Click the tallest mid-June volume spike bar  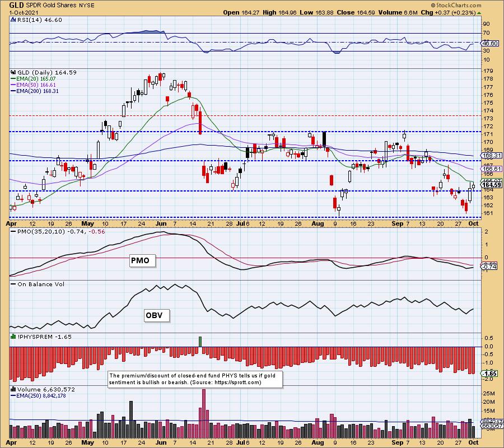(204, 413)
